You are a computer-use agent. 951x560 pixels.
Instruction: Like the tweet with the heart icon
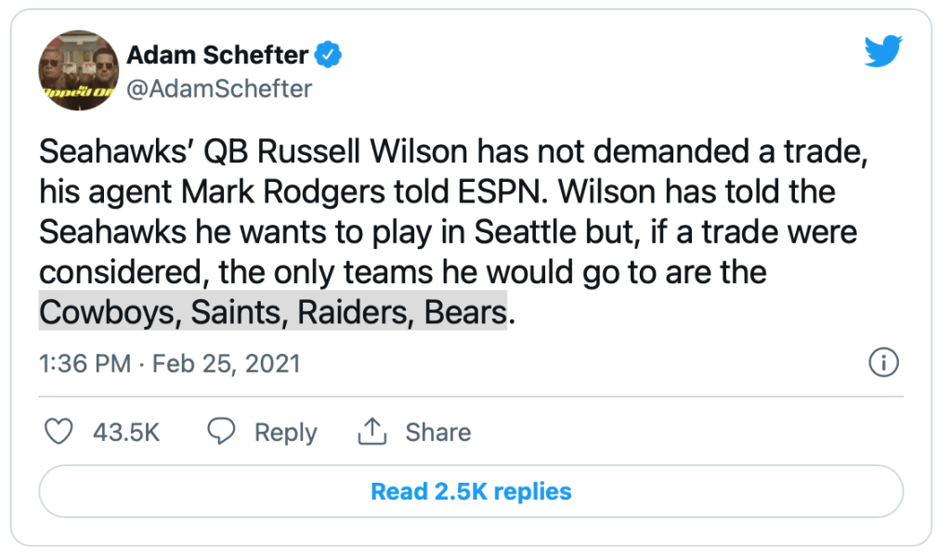(x=59, y=432)
